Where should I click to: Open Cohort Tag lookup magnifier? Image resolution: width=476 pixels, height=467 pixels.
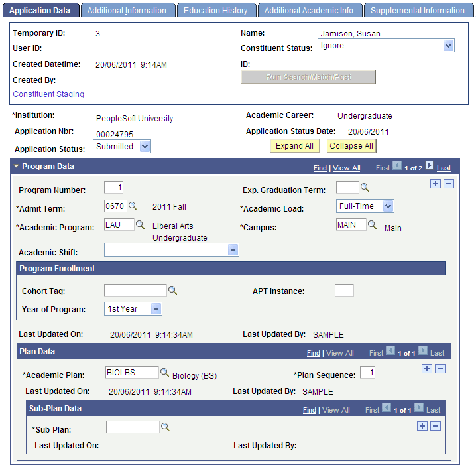point(172,290)
